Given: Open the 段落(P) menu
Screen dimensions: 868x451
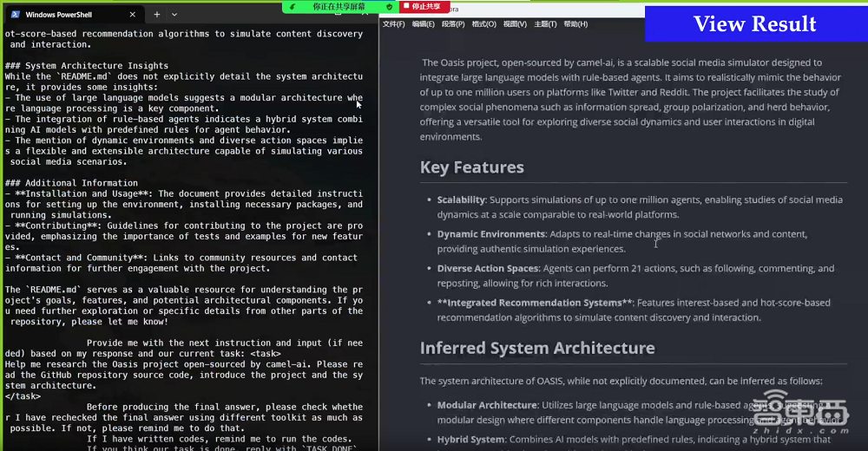Looking at the screenshot, I should click(453, 24).
